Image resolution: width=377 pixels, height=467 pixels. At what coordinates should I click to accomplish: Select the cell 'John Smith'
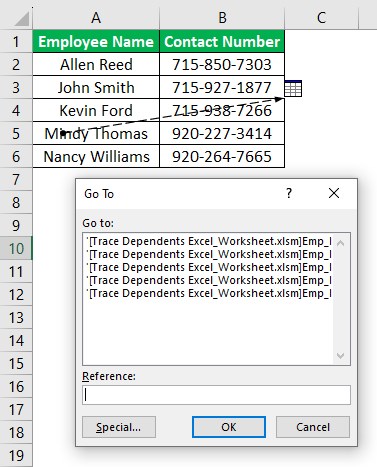tap(96, 88)
